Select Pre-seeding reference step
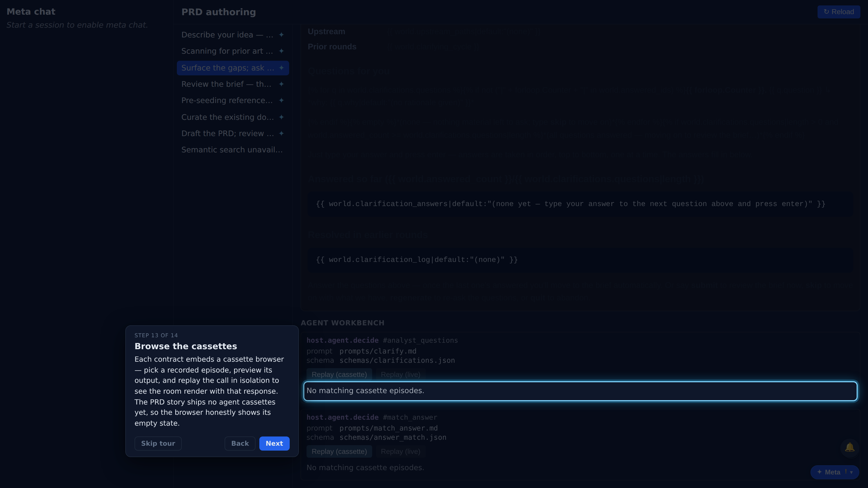 coord(233,100)
